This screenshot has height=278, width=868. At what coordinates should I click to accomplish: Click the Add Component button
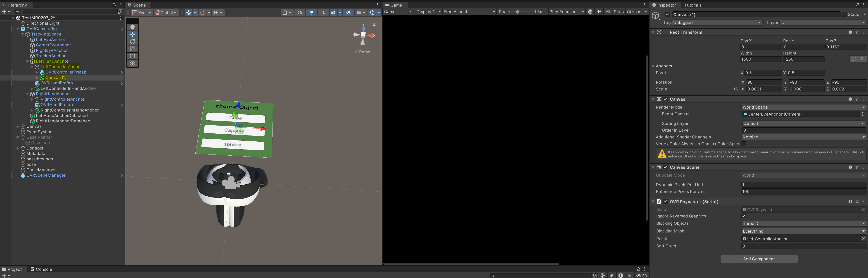(759, 259)
